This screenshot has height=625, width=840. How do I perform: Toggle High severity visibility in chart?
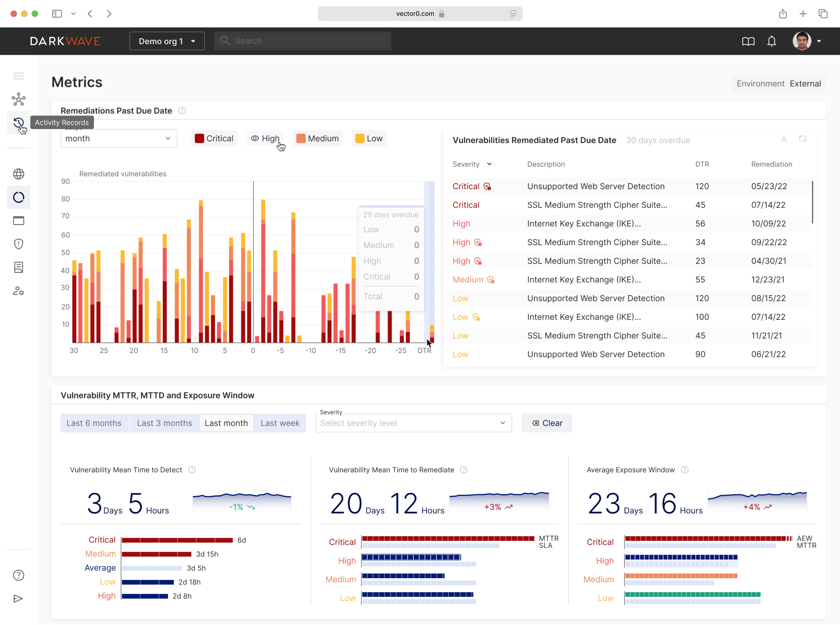point(265,139)
